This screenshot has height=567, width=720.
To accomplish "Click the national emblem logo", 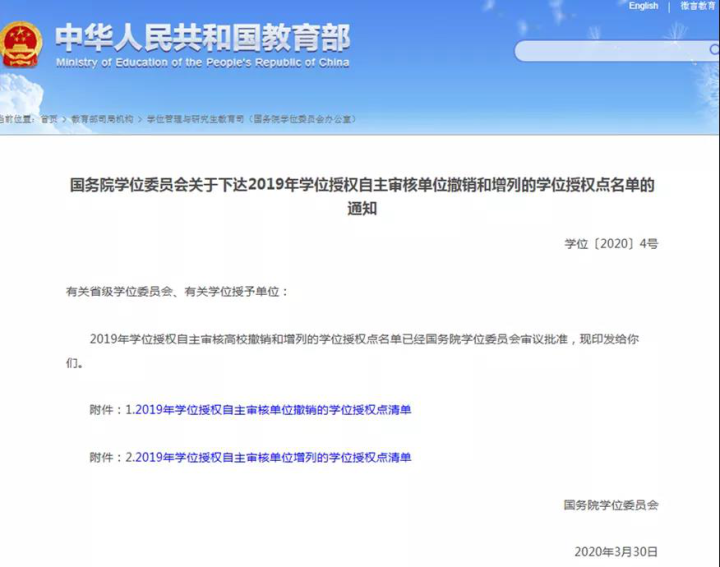I will point(20,45).
